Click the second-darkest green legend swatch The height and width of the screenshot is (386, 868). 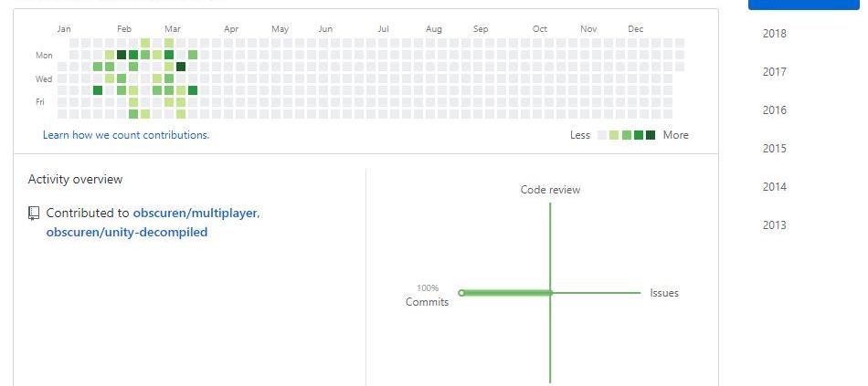(639, 135)
